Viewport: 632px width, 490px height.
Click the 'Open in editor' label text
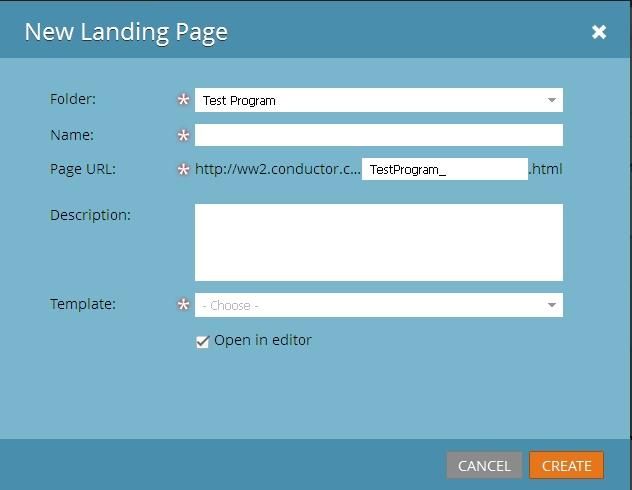point(263,341)
